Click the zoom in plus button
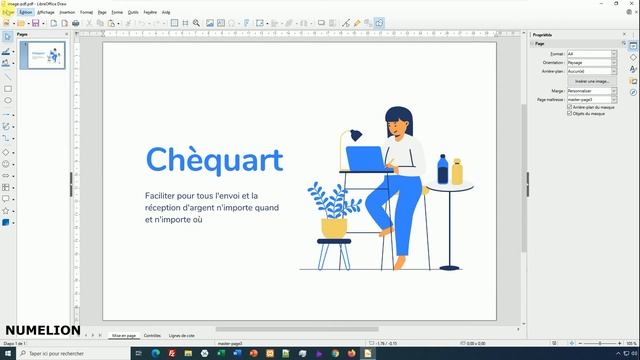The image size is (640, 360). [620, 344]
